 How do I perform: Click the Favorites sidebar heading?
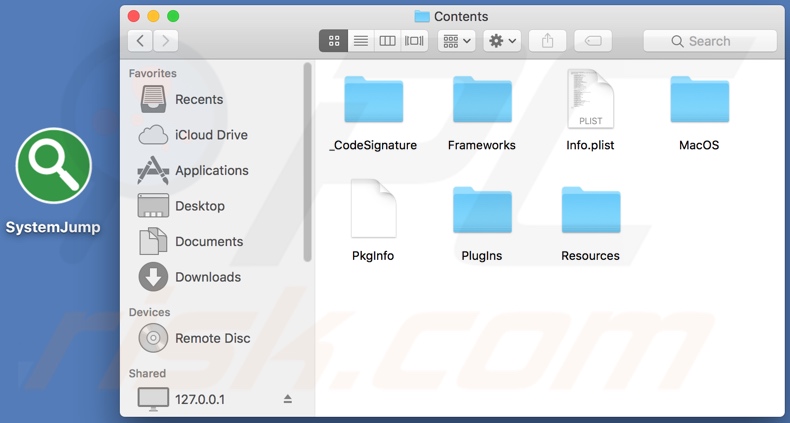[153, 73]
